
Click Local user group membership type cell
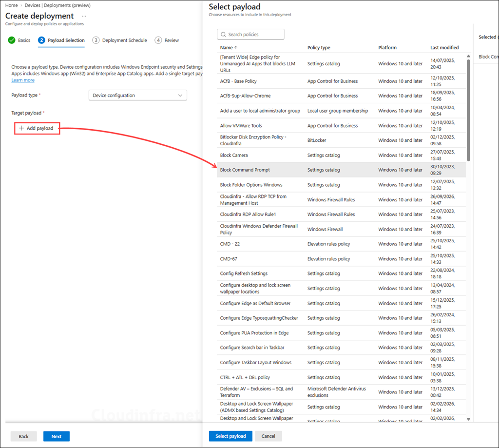tap(338, 111)
